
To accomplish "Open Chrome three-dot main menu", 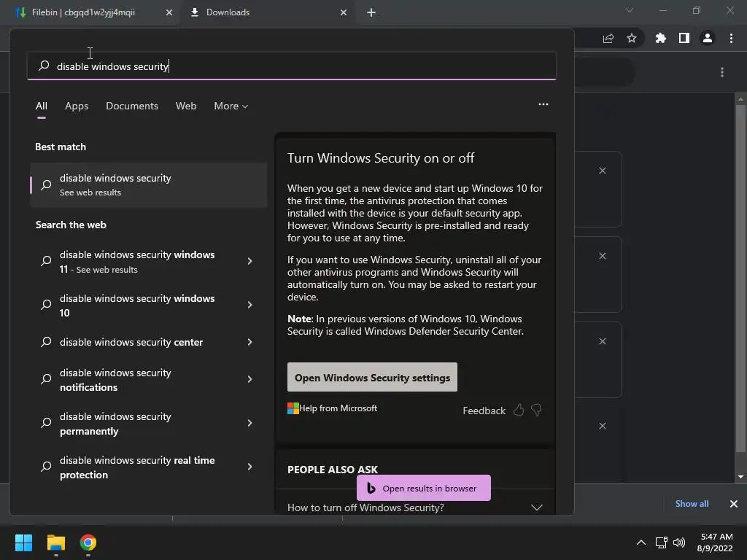I will pyautogui.click(x=731, y=38).
